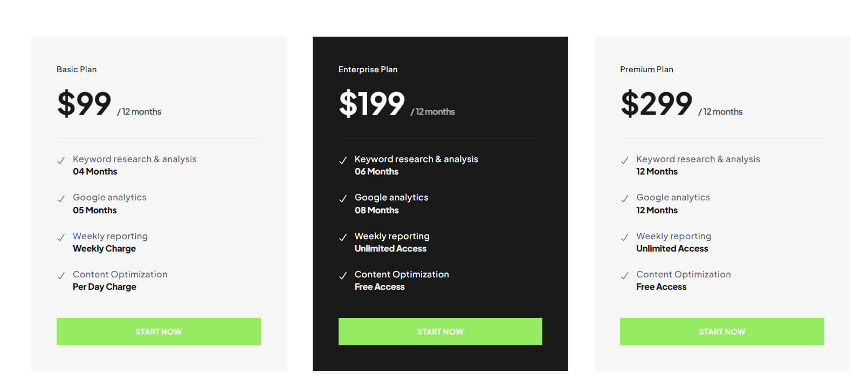The width and height of the screenshot is (868, 383).
Task: Click checkmark beside Basic Keyword research & analysis
Action: (61, 161)
